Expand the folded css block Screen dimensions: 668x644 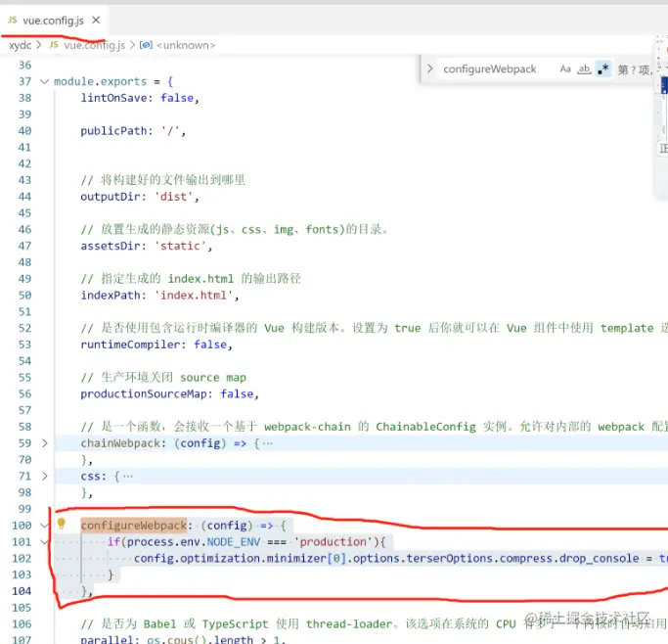tap(44, 476)
